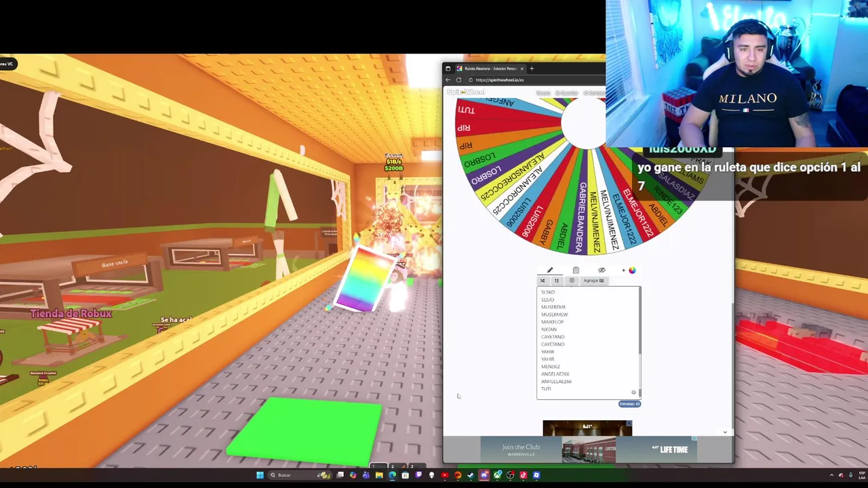
Task: Close the Ruleta Aleatoria browser tab
Action: (521, 68)
